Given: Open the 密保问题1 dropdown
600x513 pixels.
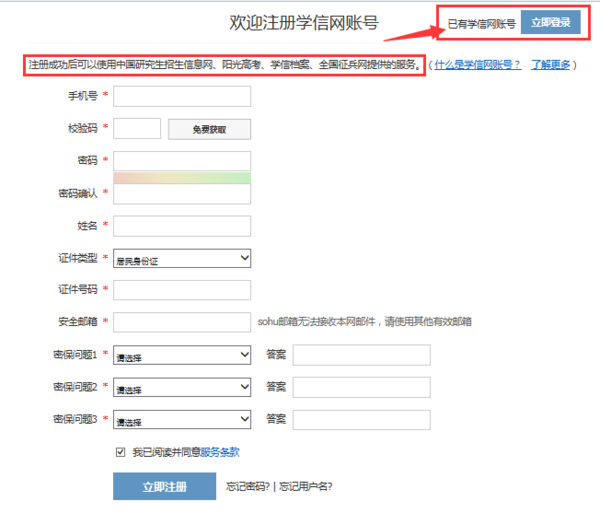Looking at the screenshot, I should [182, 355].
